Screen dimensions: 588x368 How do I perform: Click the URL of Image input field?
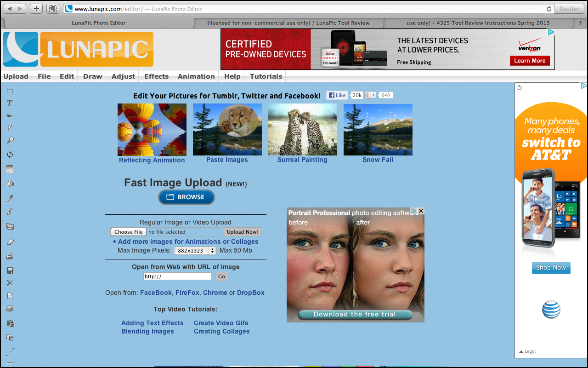[x=177, y=276]
